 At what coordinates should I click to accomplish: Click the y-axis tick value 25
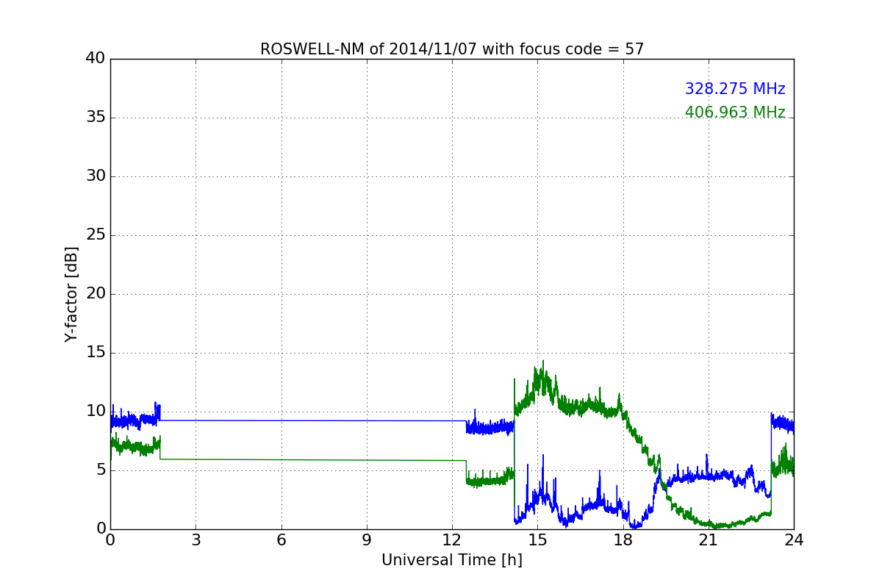96,235
